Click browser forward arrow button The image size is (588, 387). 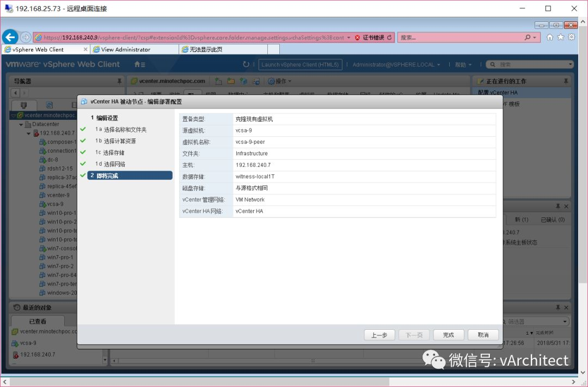pyautogui.click(x=26, y=37)
